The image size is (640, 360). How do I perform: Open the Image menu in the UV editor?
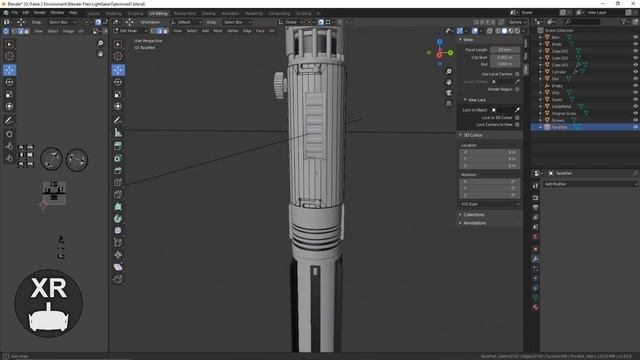(x=68, y=31)
